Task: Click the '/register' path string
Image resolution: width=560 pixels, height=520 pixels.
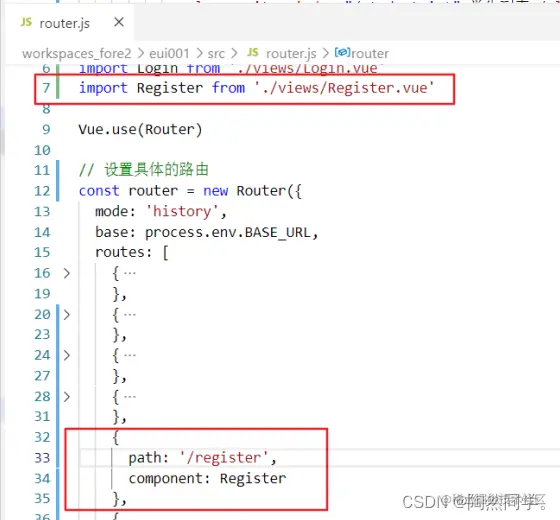Action: point(224,458)
